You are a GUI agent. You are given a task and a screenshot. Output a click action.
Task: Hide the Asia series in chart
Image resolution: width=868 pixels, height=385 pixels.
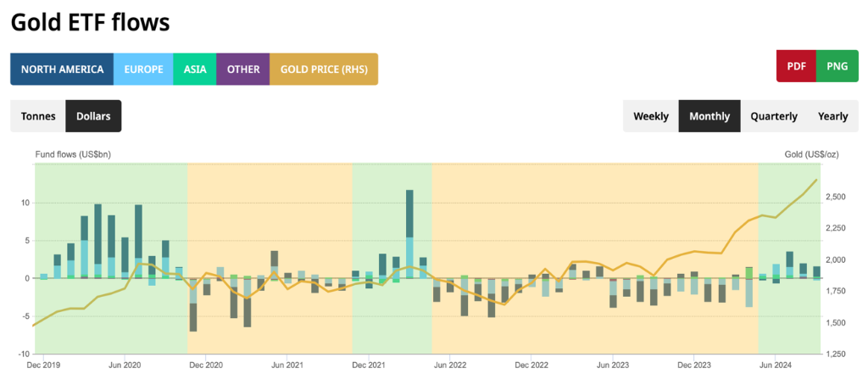(x=195, y=70)
